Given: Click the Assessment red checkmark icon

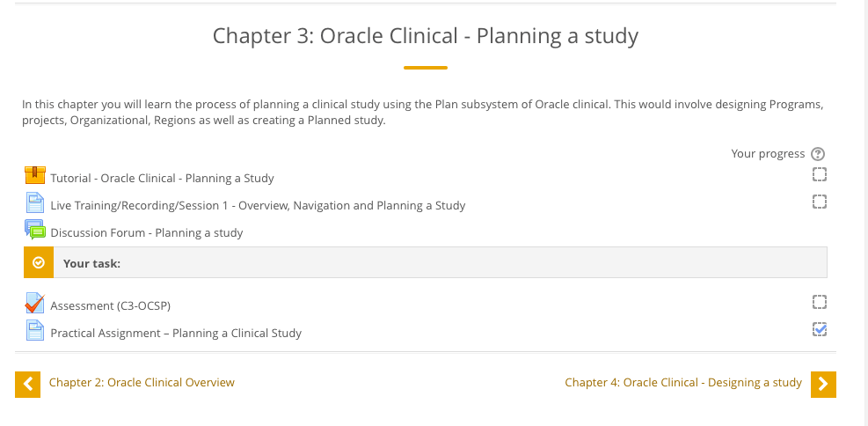Looking at the screenshot, I should (x=35, y=303).
